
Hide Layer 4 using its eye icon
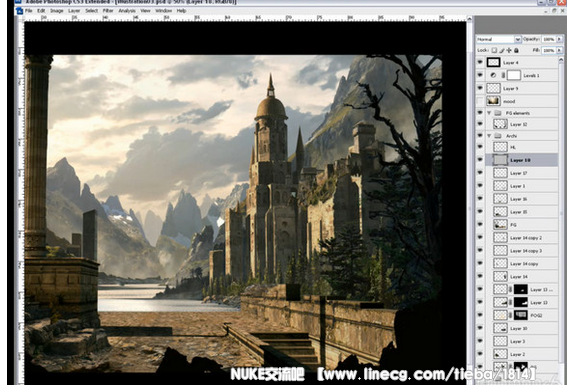(480, 62)
